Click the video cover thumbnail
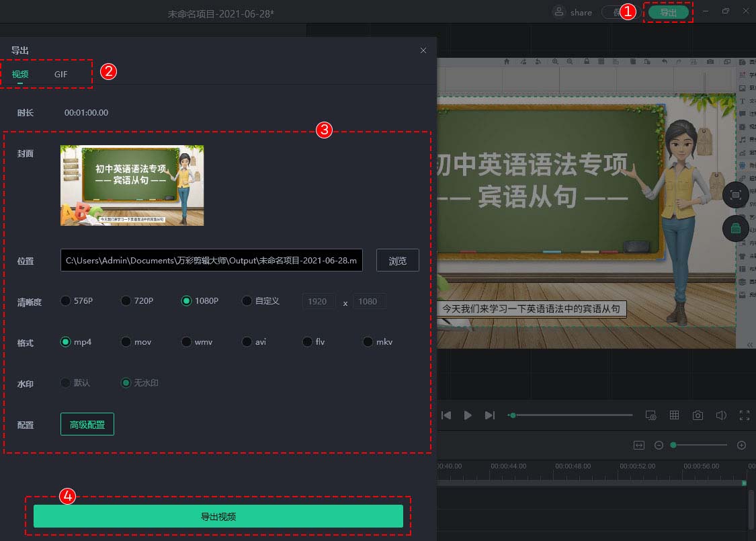The image size is (756, 541). (132, 185)
